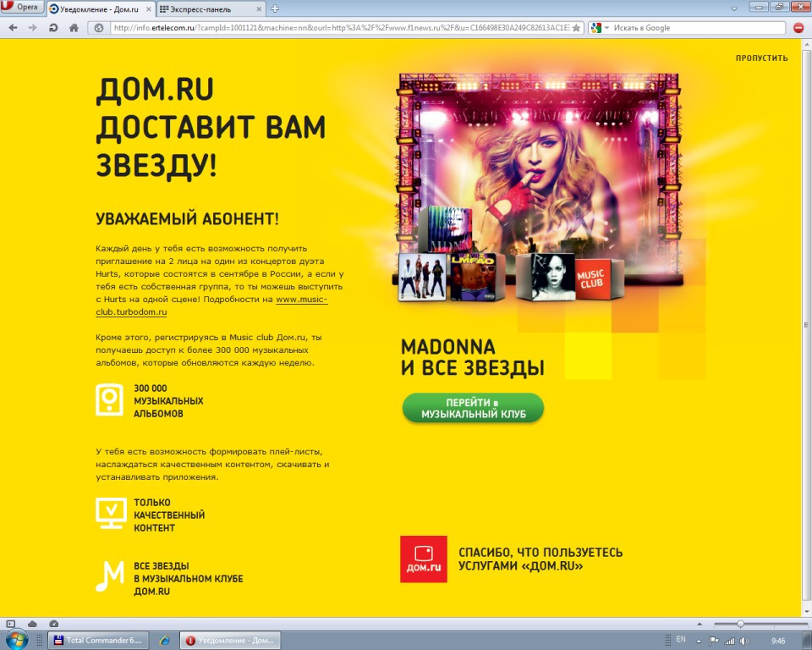Click the page vertical scrollbar
The height and width of the screenshot is (650, 812).
806,327
